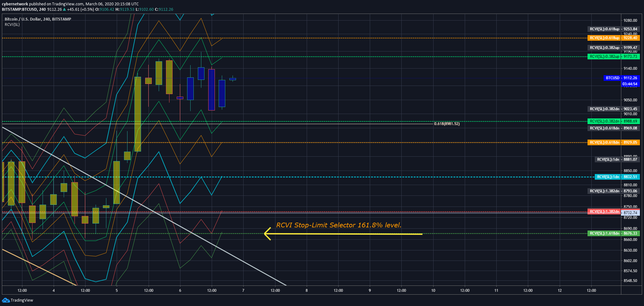
Task: Select the gray RCVI 0.382up 9199.47 label
Action: tap(613, 48)
